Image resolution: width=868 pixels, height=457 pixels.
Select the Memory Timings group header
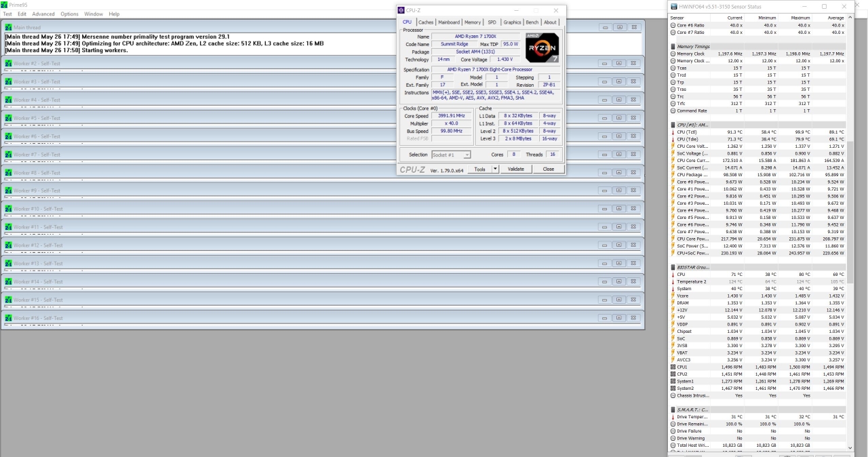(x=693, y=46)
